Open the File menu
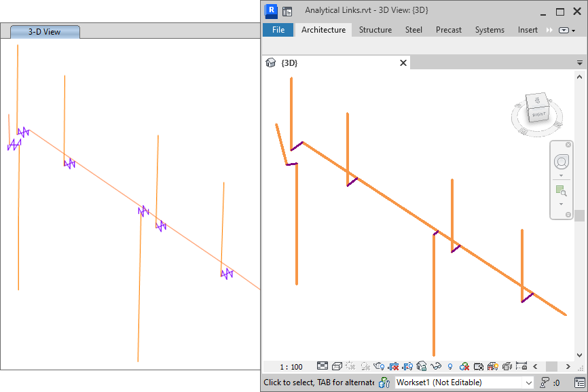This screenshot has height=392, width=588. 278,30
